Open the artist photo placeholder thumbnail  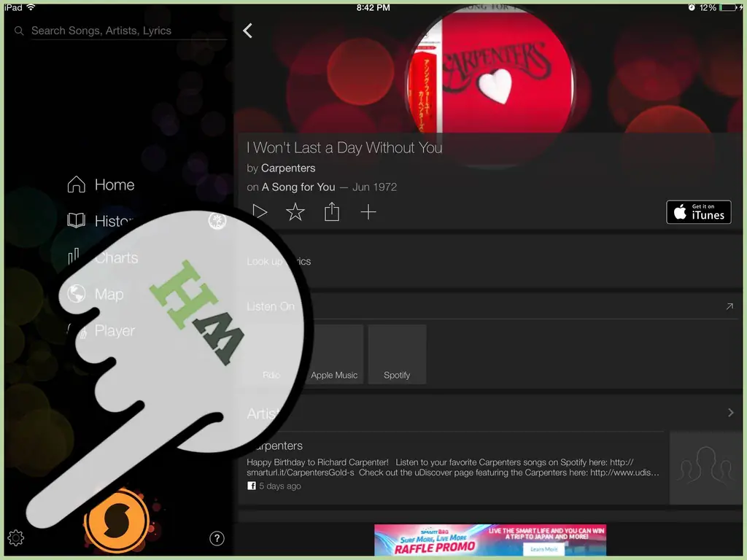point(705,467)
